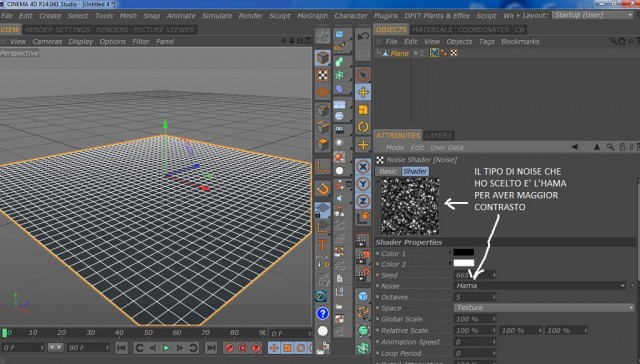
Task: Open the MoGraph menu
Action: 312,16
